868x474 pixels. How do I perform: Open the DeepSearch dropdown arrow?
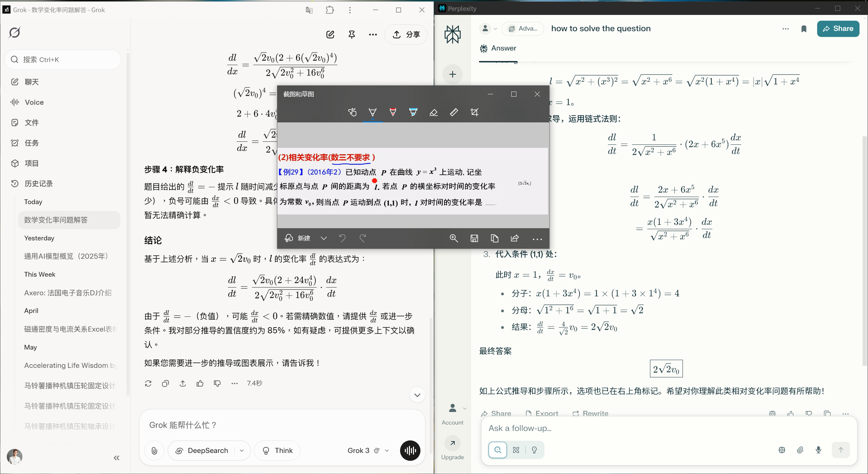click(x=242, y=451)
